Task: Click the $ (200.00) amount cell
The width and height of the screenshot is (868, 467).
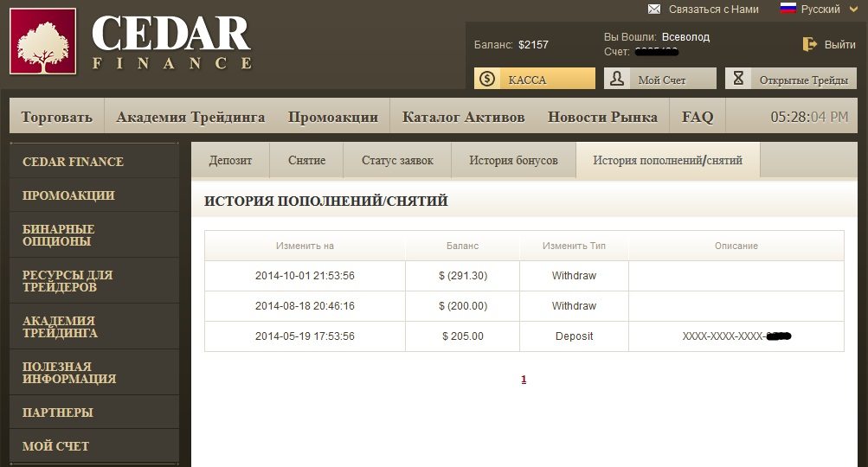Action: [x=463, y=306]
